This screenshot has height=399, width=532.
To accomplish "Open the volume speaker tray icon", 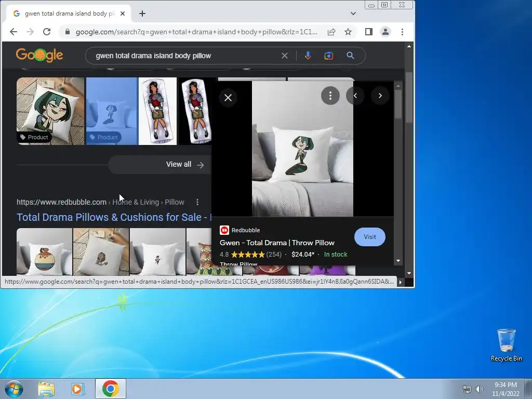I will pos(480,389).
